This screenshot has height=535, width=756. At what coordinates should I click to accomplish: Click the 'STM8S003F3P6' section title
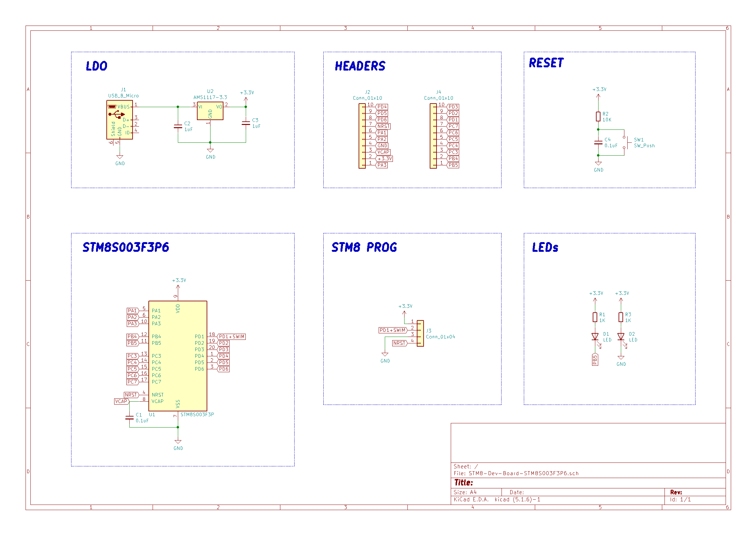point(125,247)
